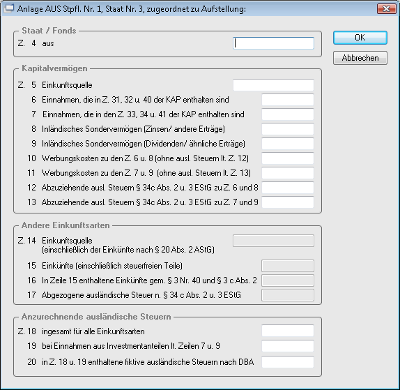Focus Z. 18 insgesamt für alle Einkunftsarten field
Viewport: 400px width, 390px height.
pos(288,331)
